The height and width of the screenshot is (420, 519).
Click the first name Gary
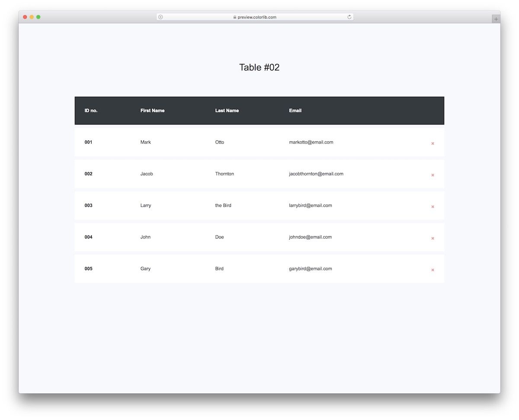coord(145,269)
